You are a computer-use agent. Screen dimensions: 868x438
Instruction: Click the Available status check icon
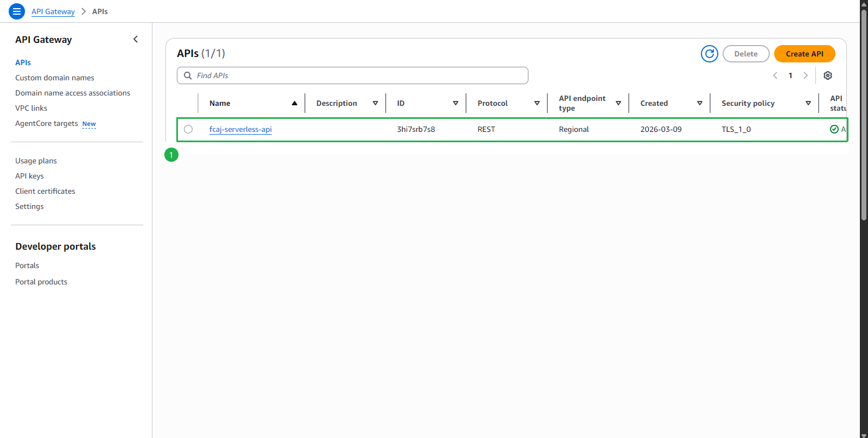point(834,129)
